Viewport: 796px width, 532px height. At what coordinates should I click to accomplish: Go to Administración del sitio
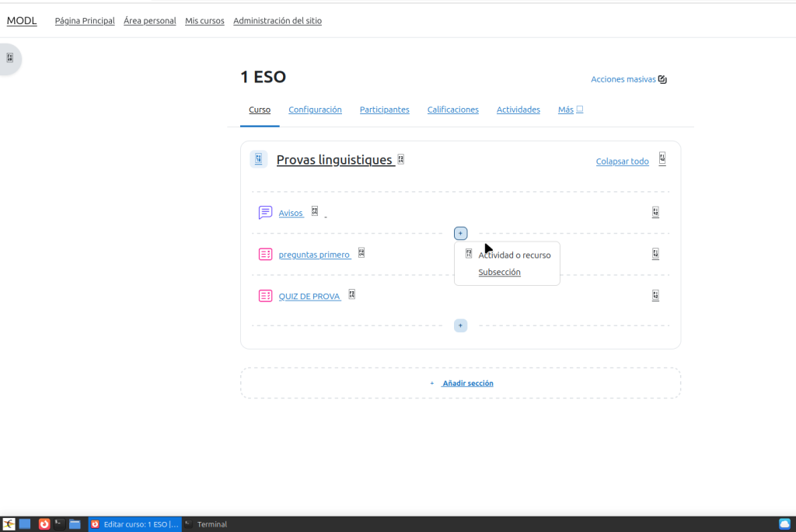pyautogui.click(x=277, y=21)
